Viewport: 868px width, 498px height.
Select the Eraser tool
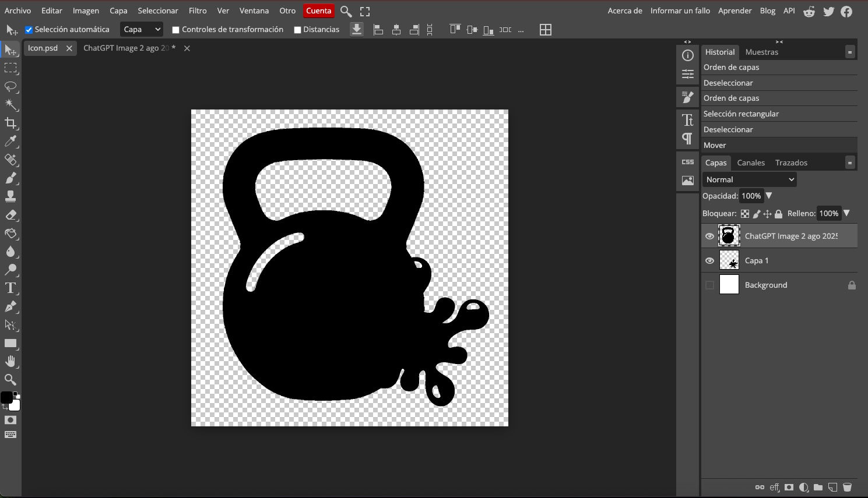click(10, 215)
